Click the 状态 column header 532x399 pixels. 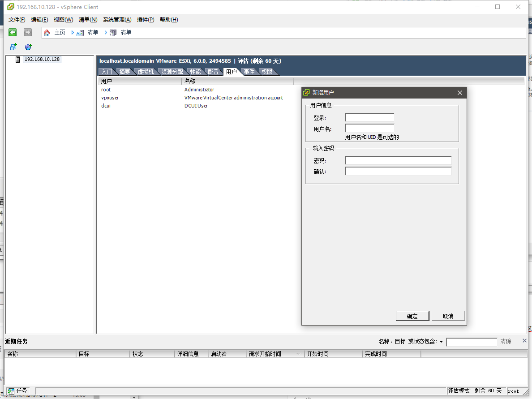pos(152,354)
